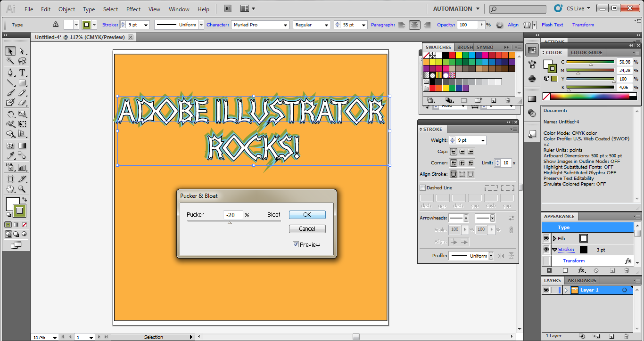Open the Object menu
The width and height of the screenshot is (644, 341).
click(x=66, y=9)
